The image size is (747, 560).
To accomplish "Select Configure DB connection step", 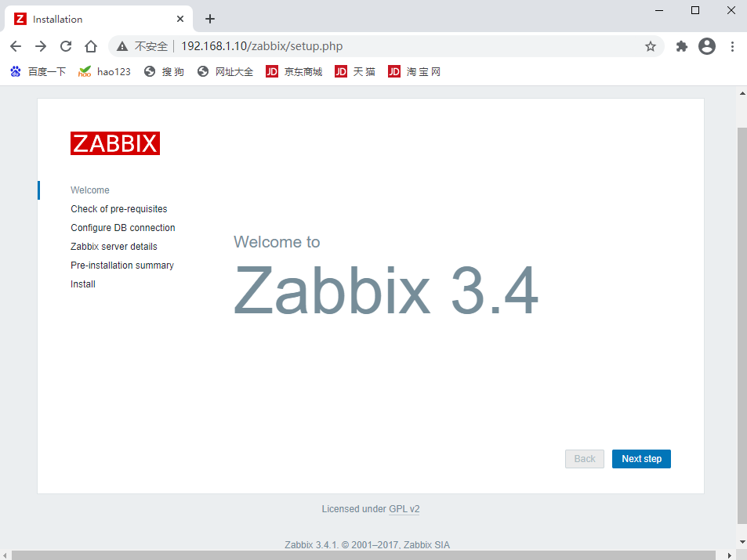I will (123, 228).
